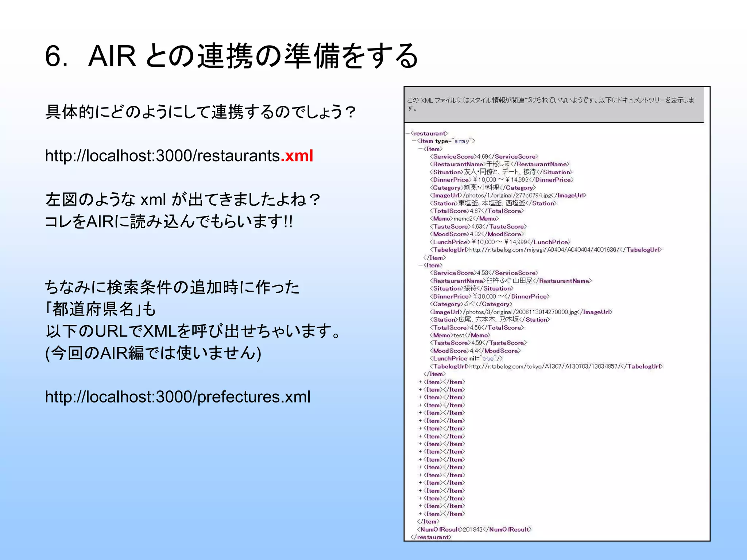The image size is (747, 560).
Task: Expand the last collapsed Item node
Action: click(x=420, y=514)
